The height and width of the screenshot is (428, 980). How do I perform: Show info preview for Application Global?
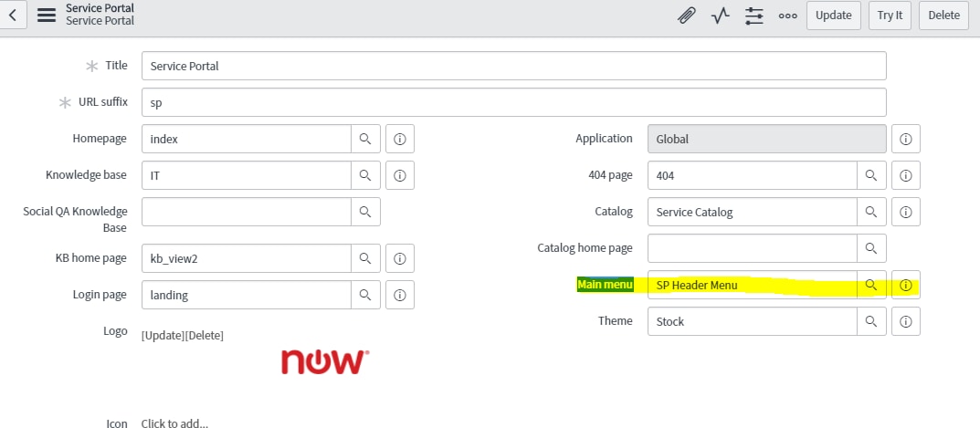tap(906, 139)
